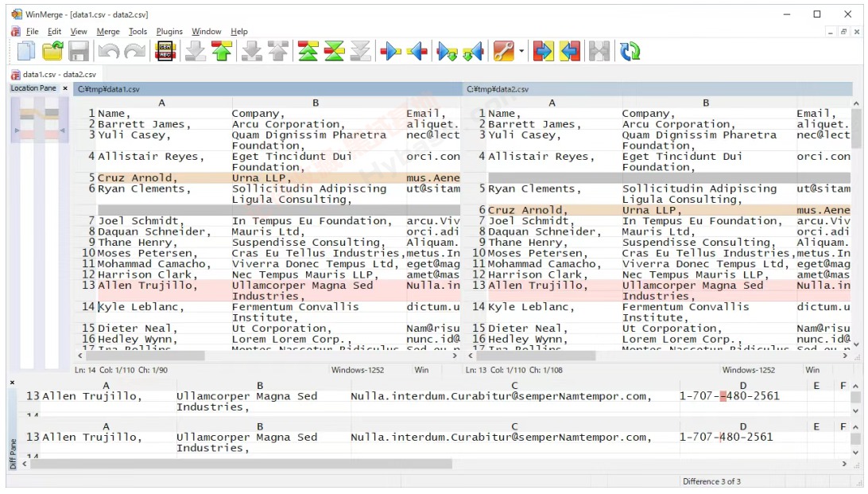The image size is (868, 494).
Task: Open the Help menu
Action: point(239,32)
